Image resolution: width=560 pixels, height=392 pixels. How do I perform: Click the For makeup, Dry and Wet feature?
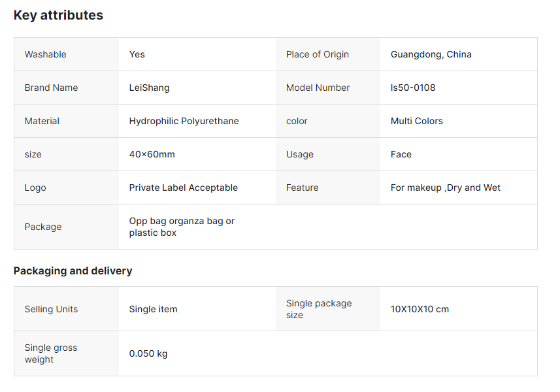445,188
